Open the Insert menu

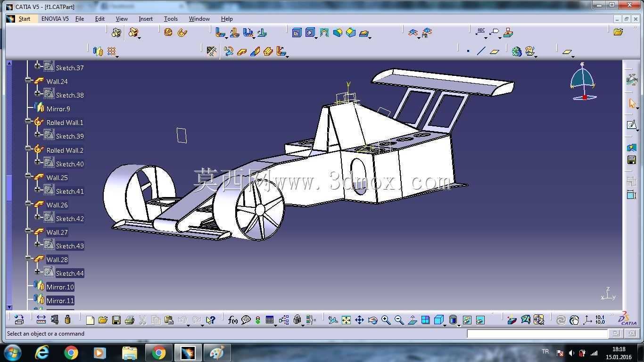145,19
